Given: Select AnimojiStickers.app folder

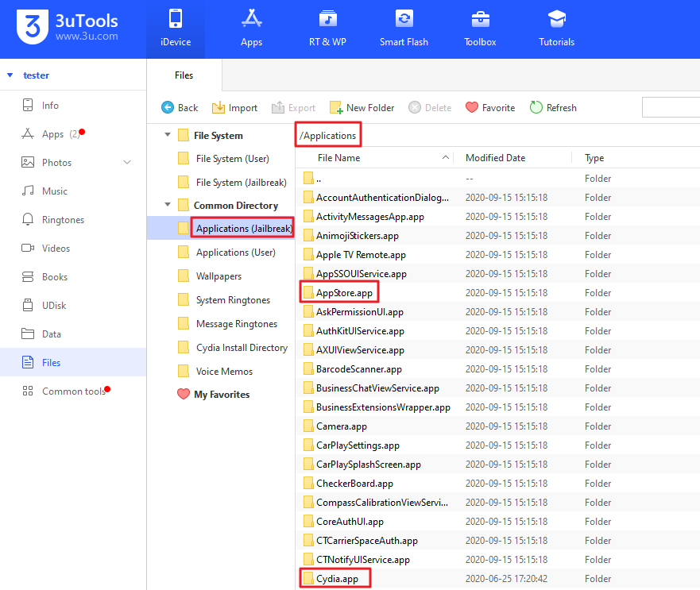Looking at the screenshot, I should pos(497,236).
